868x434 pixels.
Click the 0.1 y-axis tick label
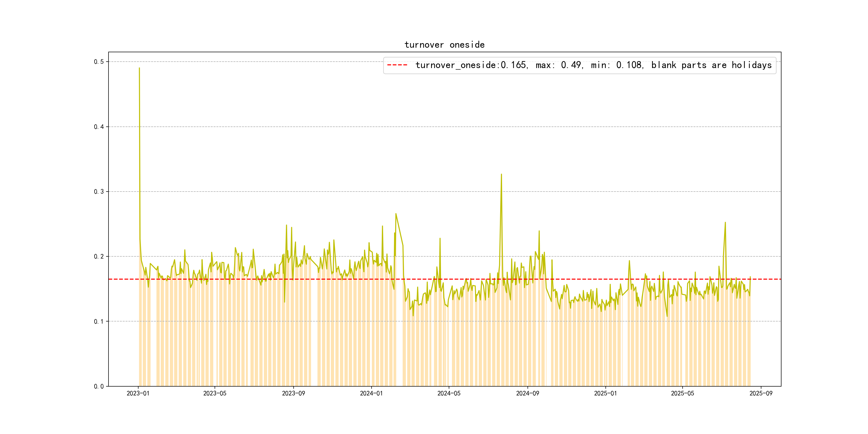[x=98, y=321]
